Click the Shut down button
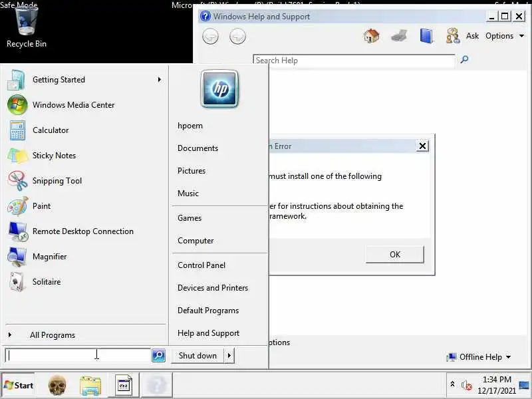 click(198, 356)
